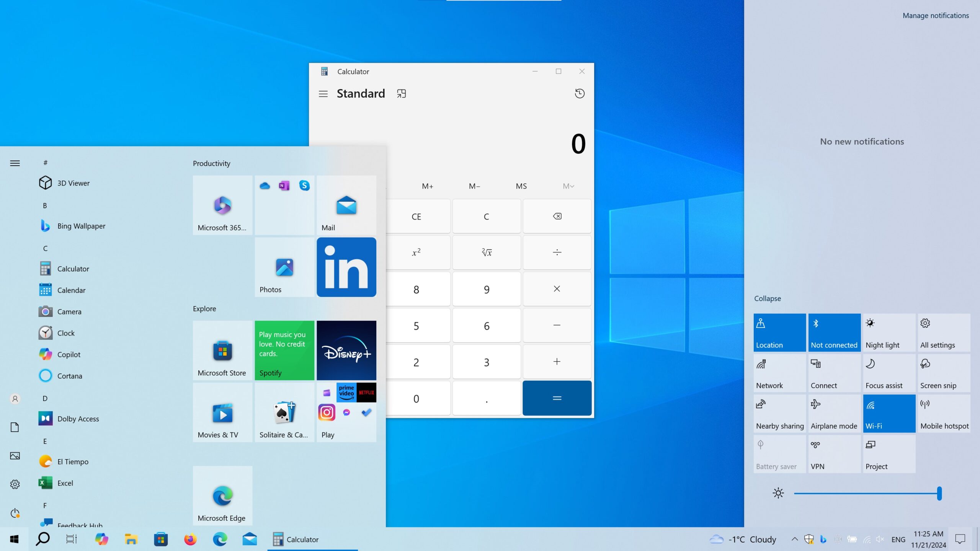Viewport: 980px width, 551px height.
Task: Open user account icon in Start sidebar
Action: tap(15, 399)
